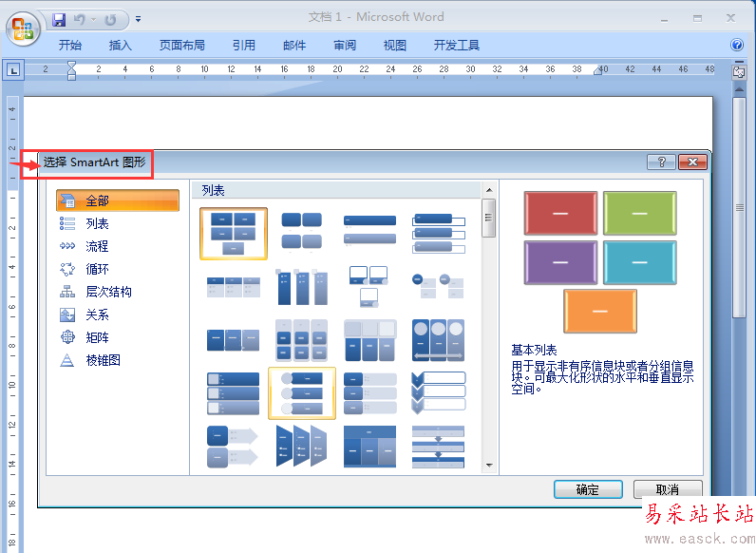This screenshot has width=756, height=553.
Task: Select third layout in fourth row
Action: [369, 392]
